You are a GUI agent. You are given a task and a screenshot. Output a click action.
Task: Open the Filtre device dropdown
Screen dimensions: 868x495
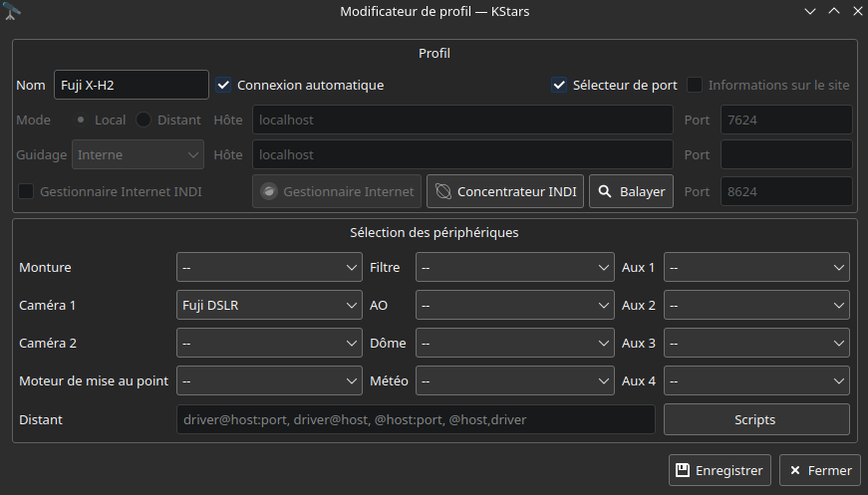pos(514,267)
